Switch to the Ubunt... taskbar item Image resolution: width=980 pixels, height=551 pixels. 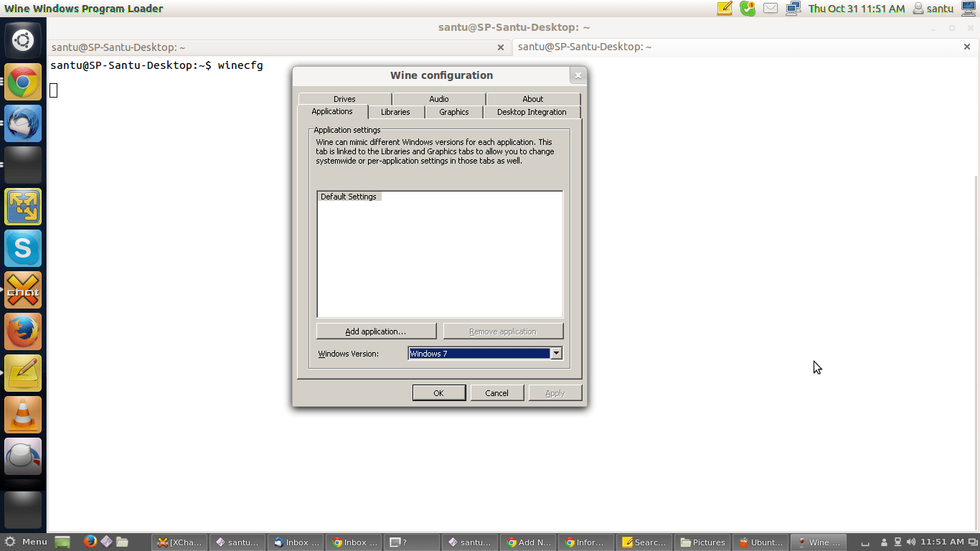(x=761, y=542)
